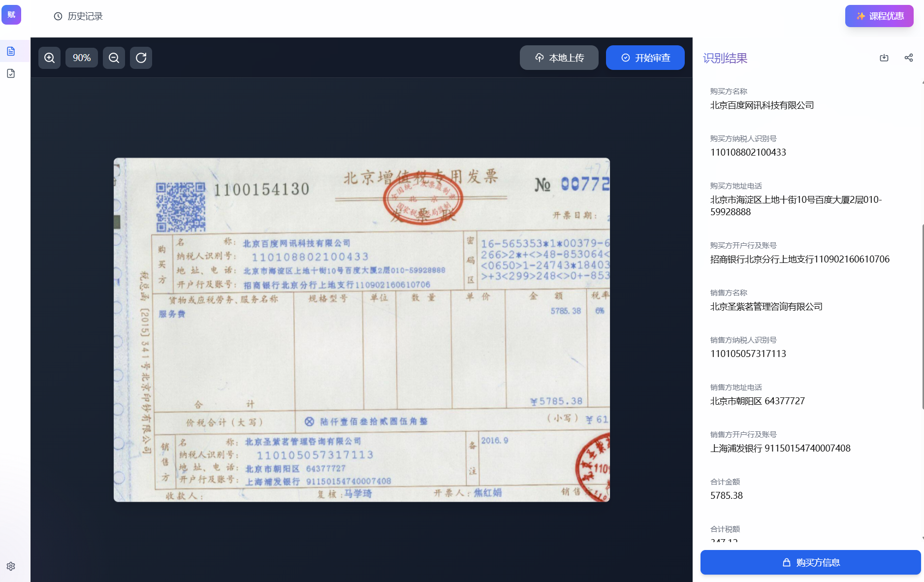This screenshot has height=582, width=924.
Task: Click the 购买方开户行及账号 label
Action: click(x=743, y=246)
